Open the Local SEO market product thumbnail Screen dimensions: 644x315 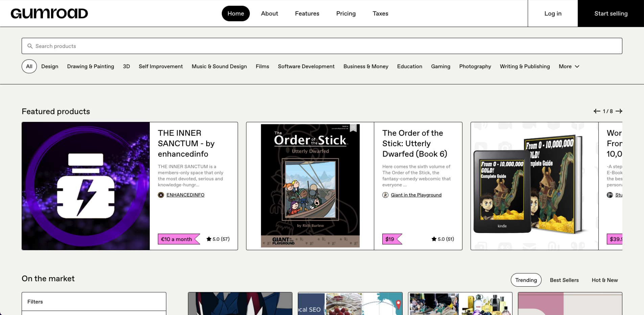350,304
